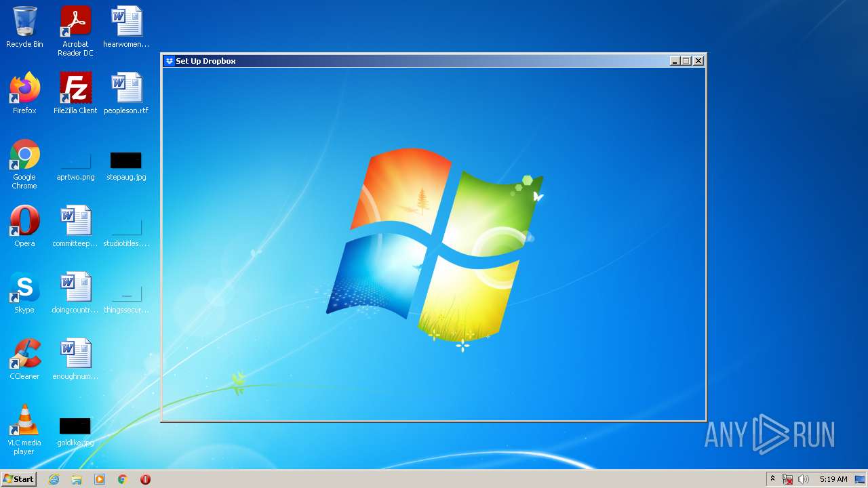Click the Set Up Dropbox title text

205,61
